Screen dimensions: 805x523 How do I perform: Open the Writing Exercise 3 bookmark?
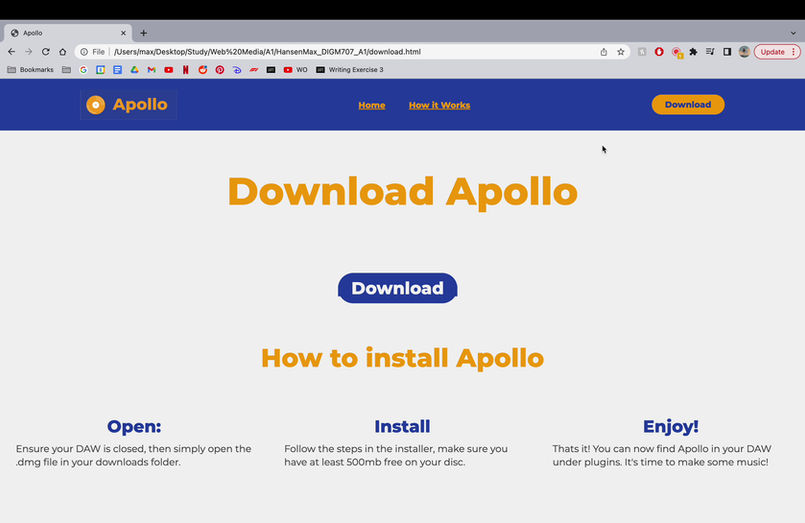(350, 70)
